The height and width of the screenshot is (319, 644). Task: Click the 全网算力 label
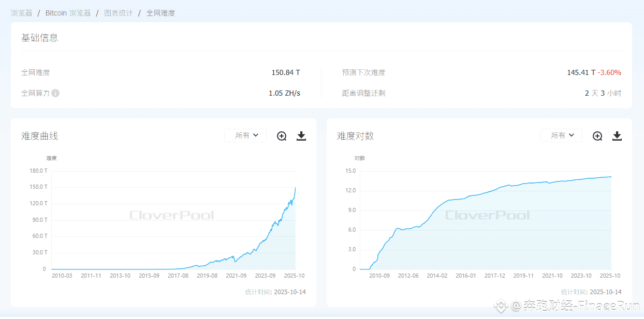click(35, 93)
